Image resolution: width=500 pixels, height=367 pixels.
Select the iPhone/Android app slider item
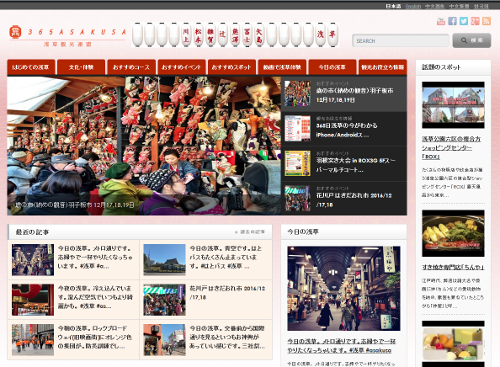click(x=344, y=129)
